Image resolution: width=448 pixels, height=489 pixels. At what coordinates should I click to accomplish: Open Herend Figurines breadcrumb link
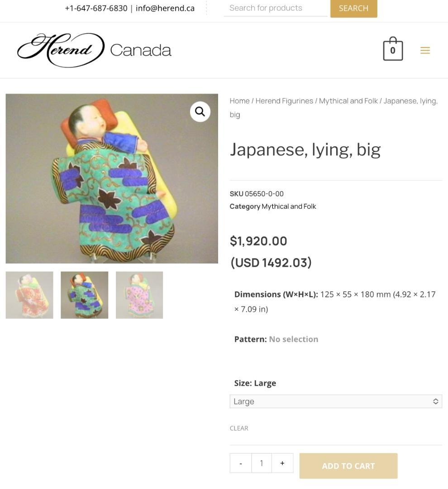[284, 101]
